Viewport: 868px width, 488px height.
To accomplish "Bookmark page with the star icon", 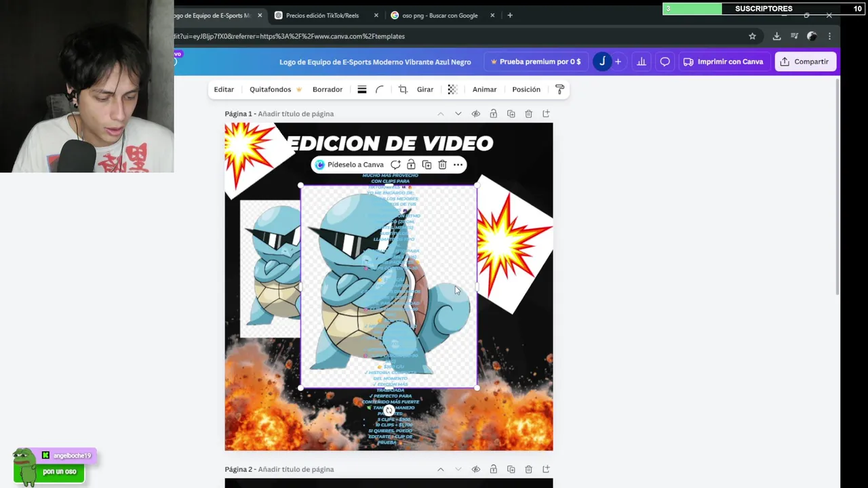I will [752, 36].
